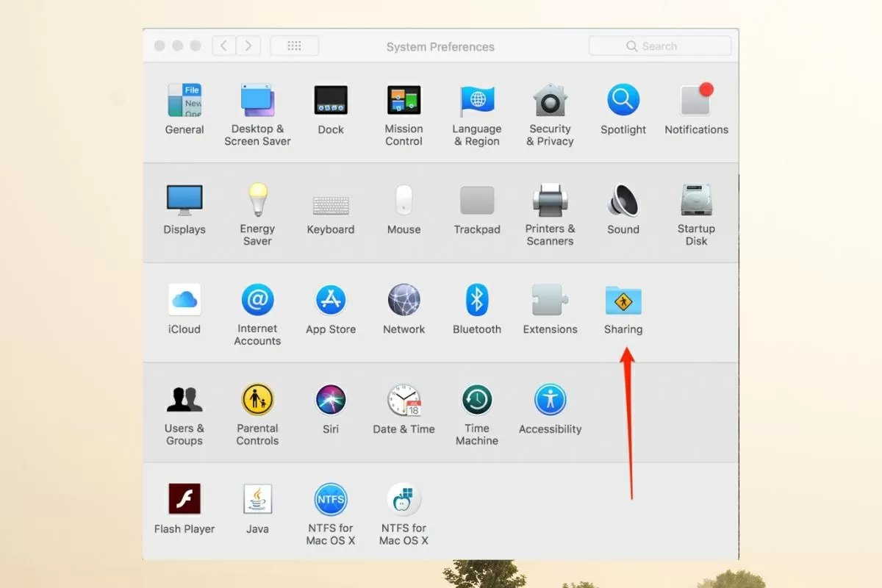
Task: Click the Show All grid button
Action: (x=294, y=46)
